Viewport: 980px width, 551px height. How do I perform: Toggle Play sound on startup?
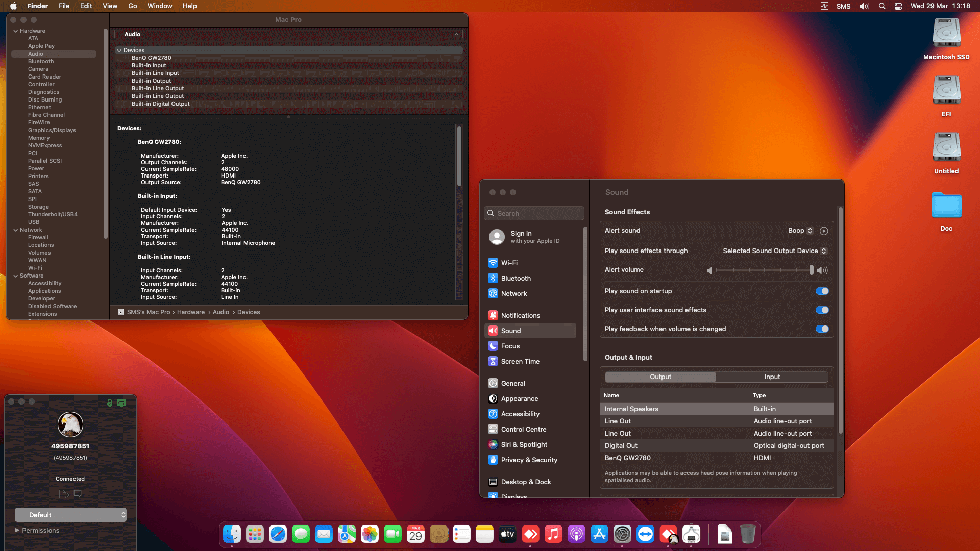822,291
